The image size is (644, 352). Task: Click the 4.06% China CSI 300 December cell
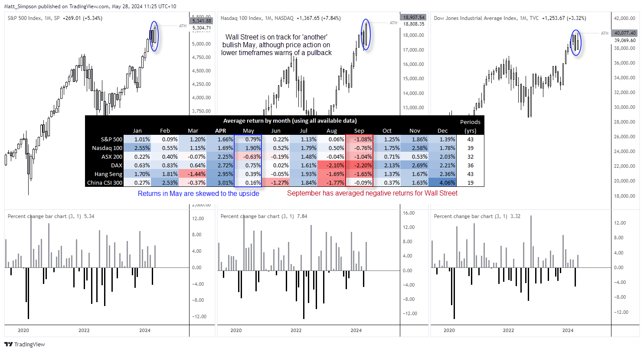click(442, 183)
